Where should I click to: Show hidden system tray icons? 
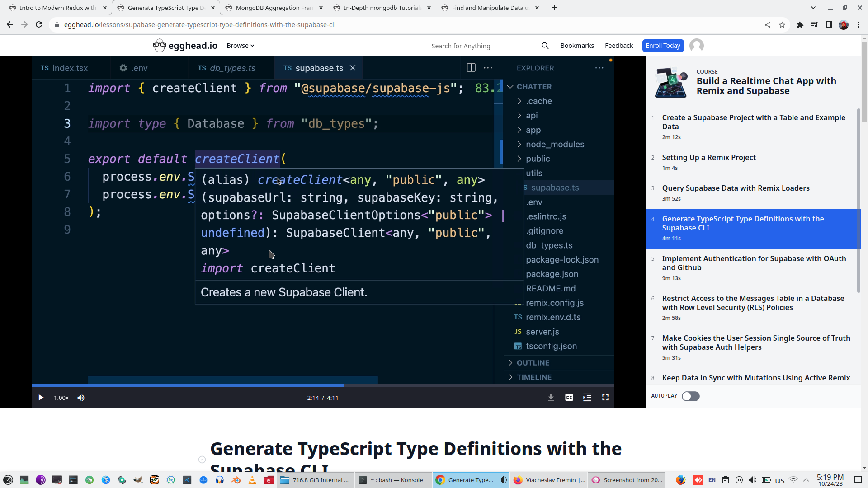coord(806,480)
